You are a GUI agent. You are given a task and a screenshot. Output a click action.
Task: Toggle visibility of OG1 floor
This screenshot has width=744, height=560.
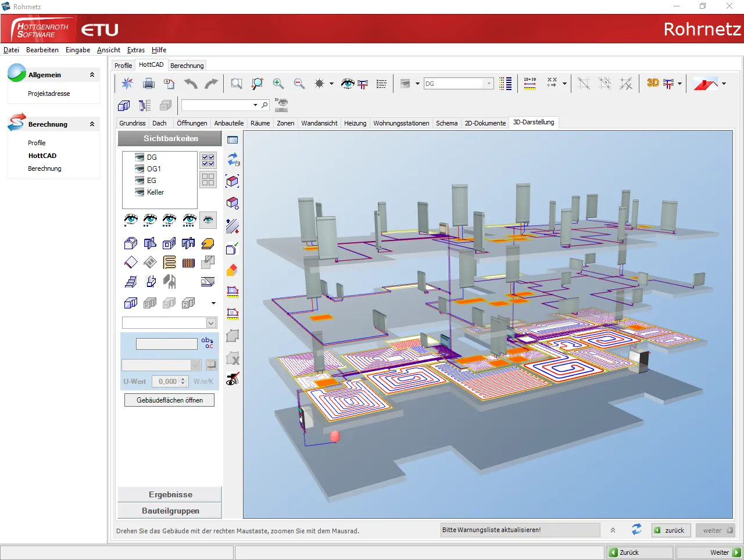click(x=139, y=169)
